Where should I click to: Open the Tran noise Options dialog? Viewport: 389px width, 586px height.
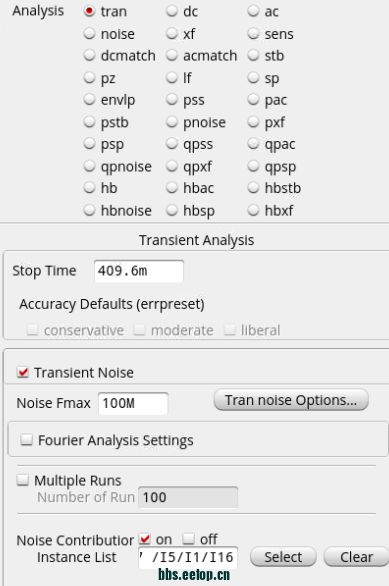coord(291,400)
